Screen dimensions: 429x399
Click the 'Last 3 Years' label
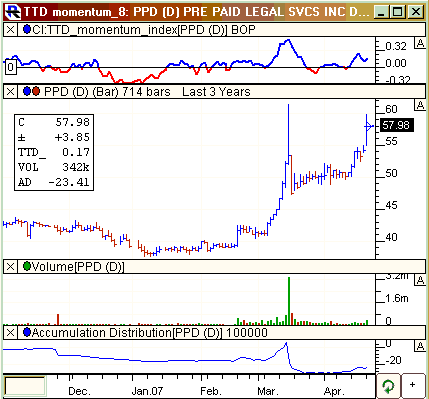pyautogui.click(x=216, y=92)
